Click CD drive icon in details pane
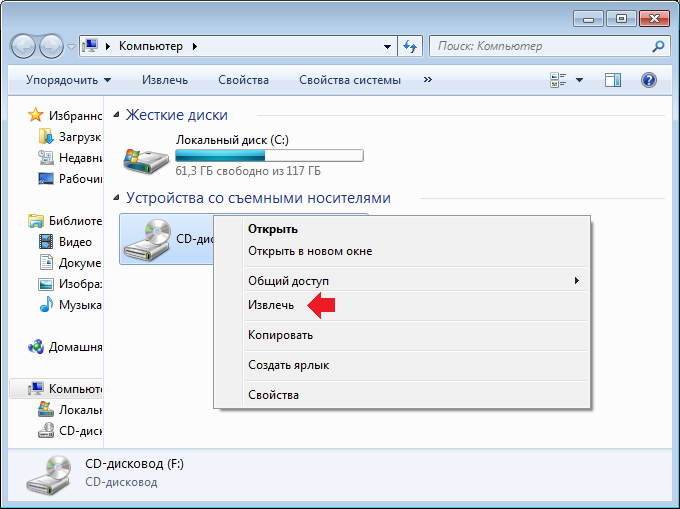The image size is (680, 509). 49,474
